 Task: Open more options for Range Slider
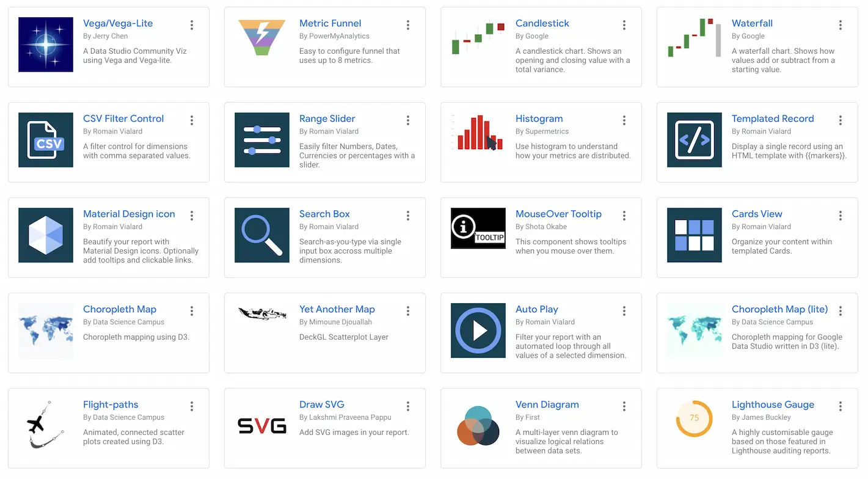[408, 120]
